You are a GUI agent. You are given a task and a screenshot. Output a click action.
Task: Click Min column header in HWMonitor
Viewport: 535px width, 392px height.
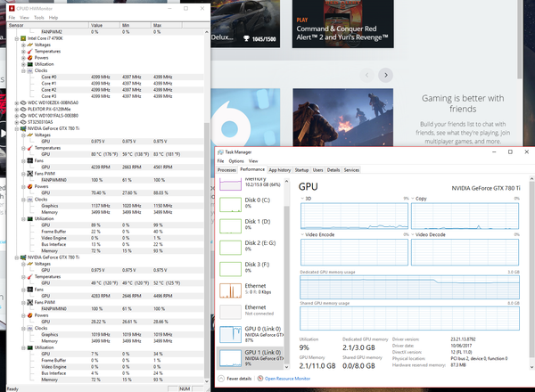pos(136,25)
